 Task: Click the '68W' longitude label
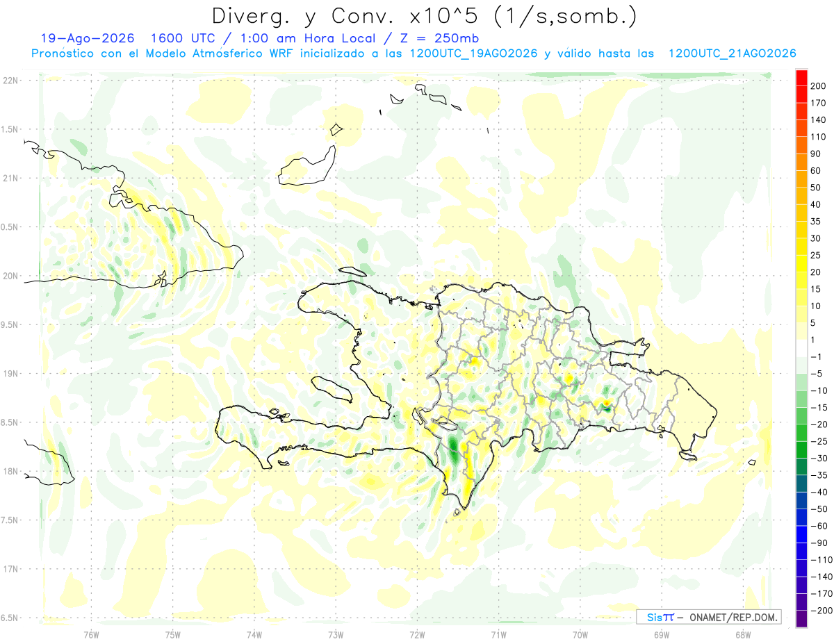point(743,634)
